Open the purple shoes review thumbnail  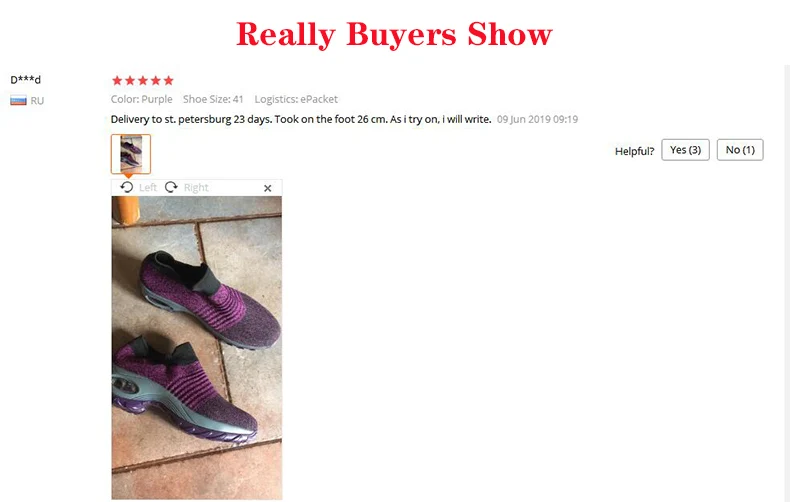tap(130, 154)
